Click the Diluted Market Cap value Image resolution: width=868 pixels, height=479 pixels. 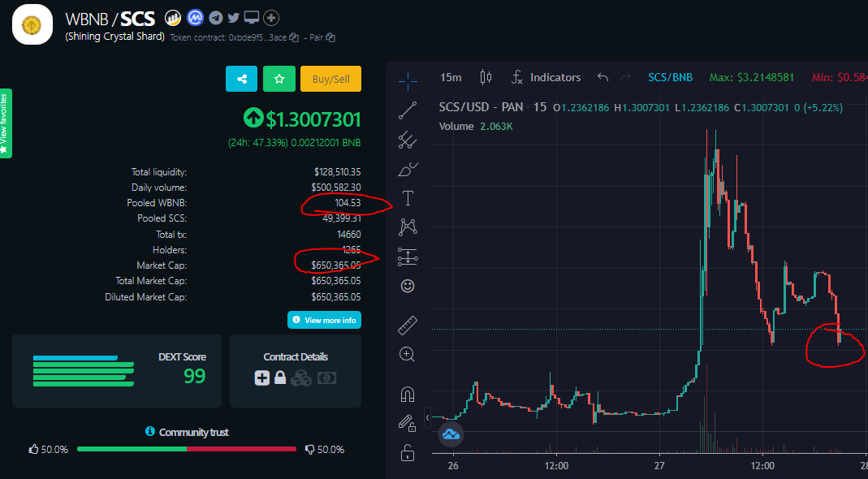(x=336, y=297)
